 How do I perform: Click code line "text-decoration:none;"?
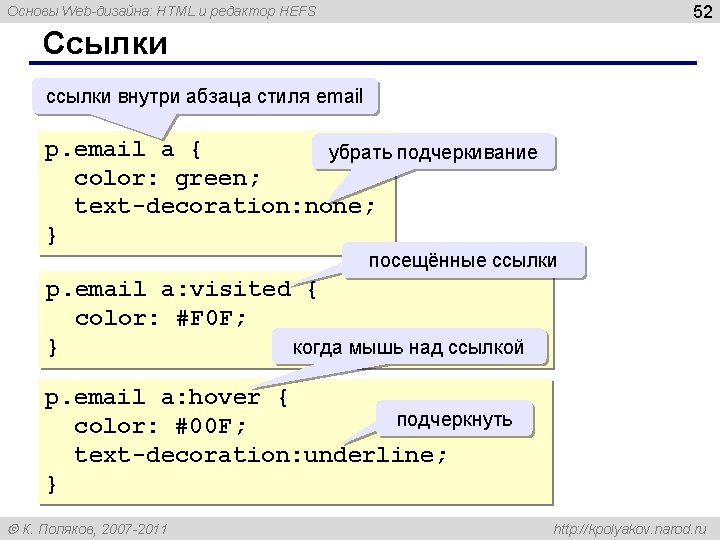point(225,206)
